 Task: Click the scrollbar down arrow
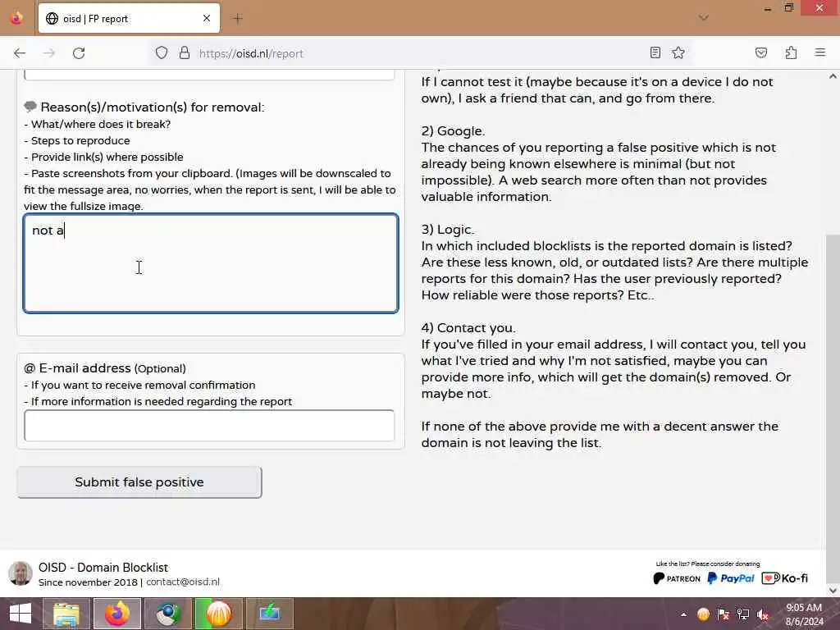point(833,590)
